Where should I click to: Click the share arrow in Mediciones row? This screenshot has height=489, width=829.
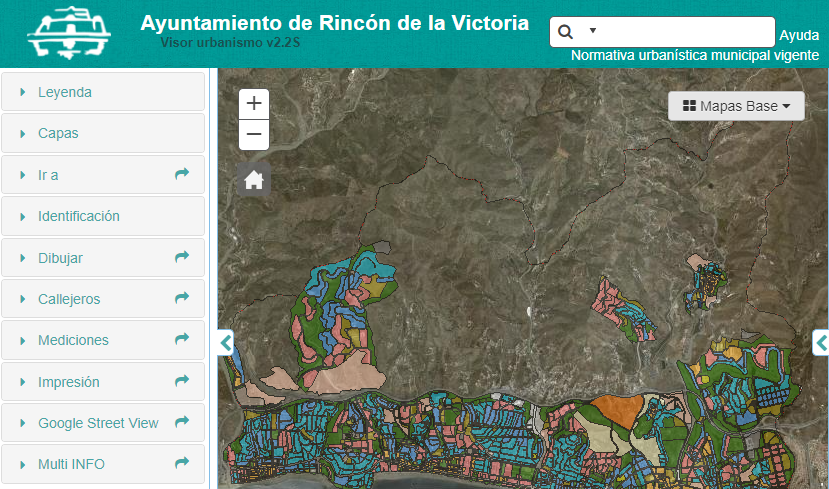[x=182, y=339]
